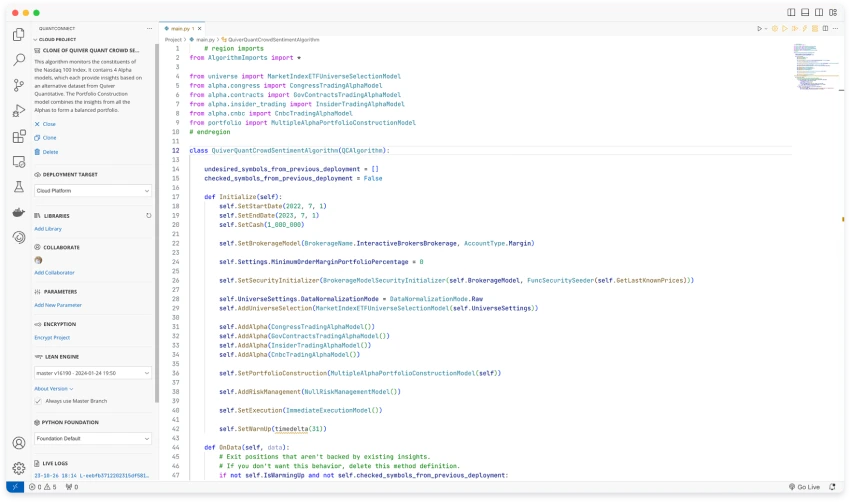Click the orange Build circle icon in editor toolbar
Viewport: 850px width, 502px height.
pos(775,29)
